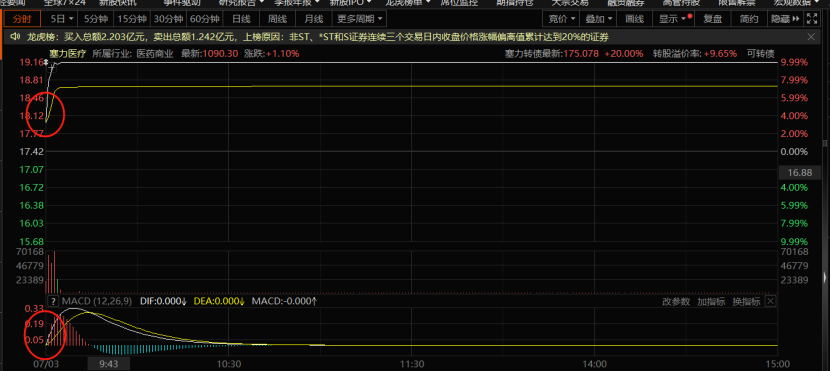
Task: Open the 竞价 dropdown
Action: click(561, 20)
